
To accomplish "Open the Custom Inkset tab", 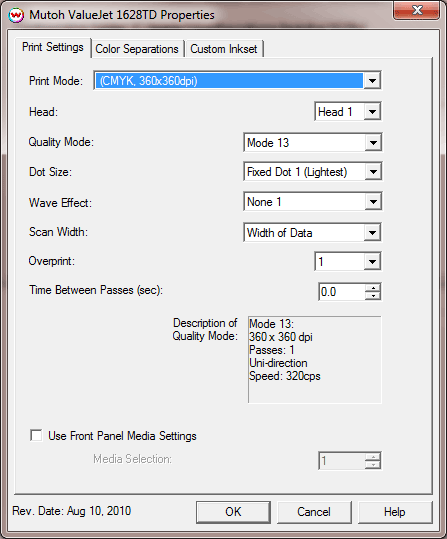I will (224, 49).
